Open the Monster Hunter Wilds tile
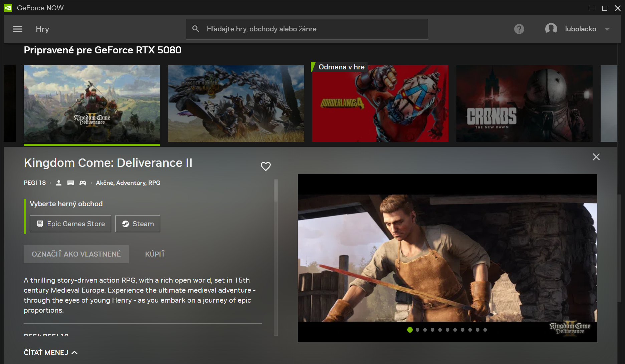625x364 pixels. tap(236, 103)
